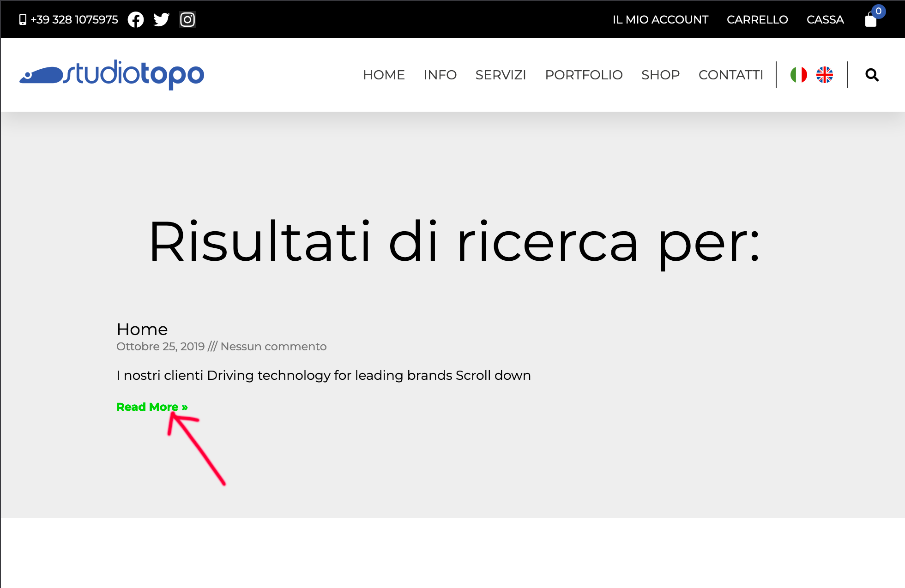The width and height of the screenshot is (905, 588).
Task: Open SHOP menu item
Action: point(660,75)
